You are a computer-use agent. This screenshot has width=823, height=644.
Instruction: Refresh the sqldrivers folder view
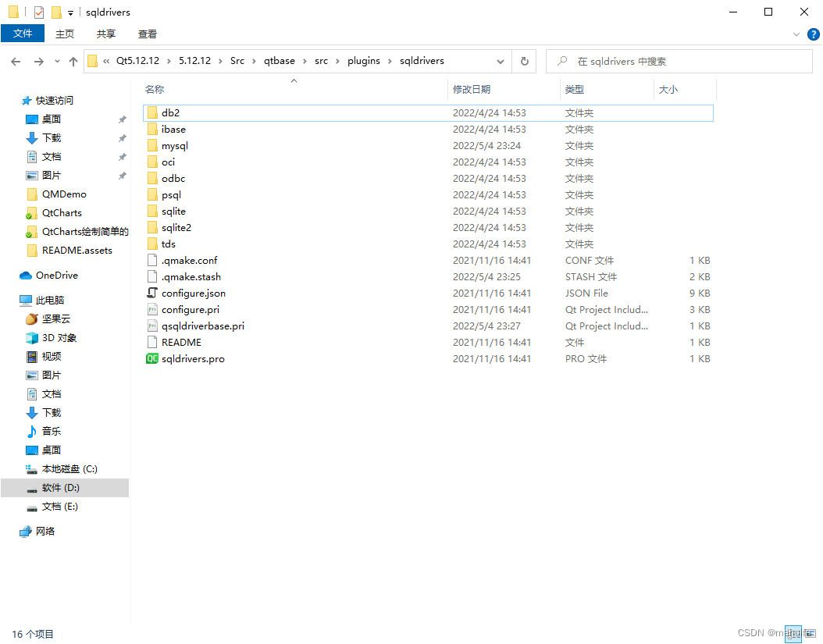(x=525, y=62)
